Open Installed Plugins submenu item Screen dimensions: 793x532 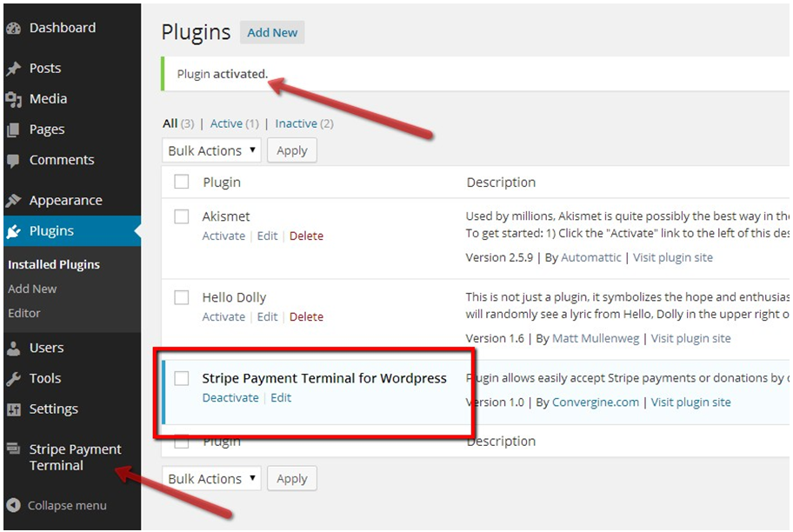click(54, 264)
